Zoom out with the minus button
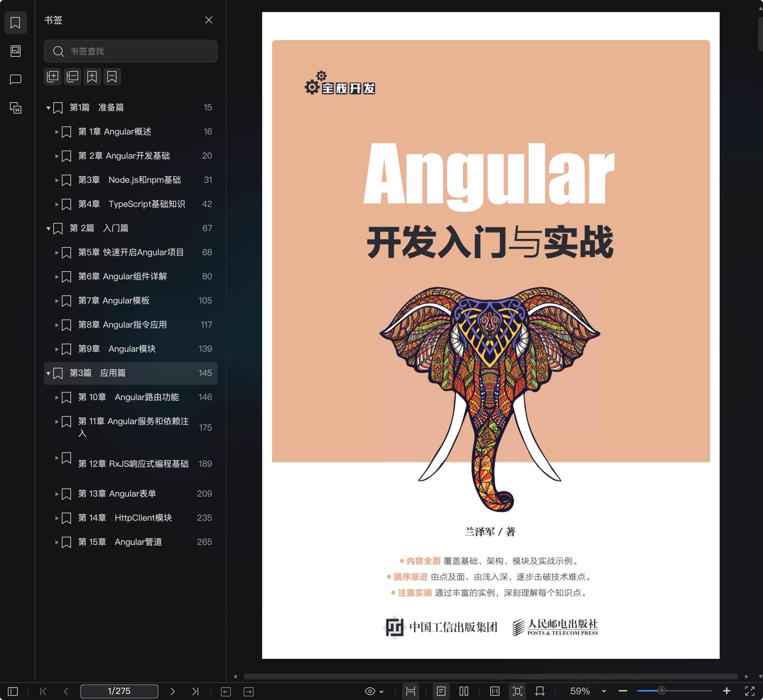This screenshot has height=700, width=763. click(623, 691)
